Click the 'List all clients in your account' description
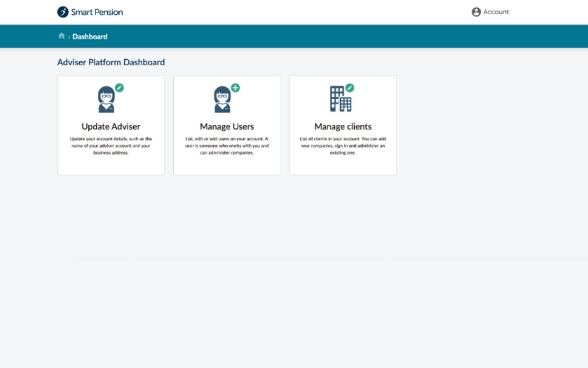Image resolution: width=588 pixels, height=368 pixels. (343, 146)
